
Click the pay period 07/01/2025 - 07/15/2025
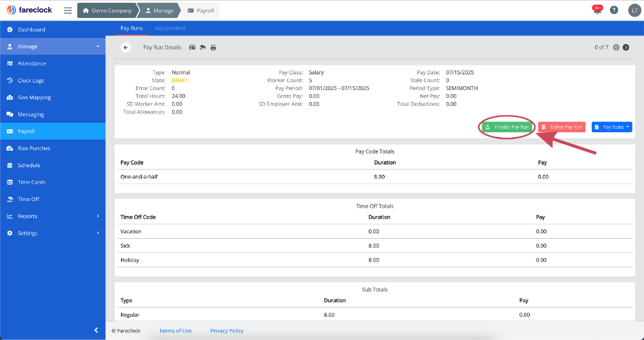(339, 88)
